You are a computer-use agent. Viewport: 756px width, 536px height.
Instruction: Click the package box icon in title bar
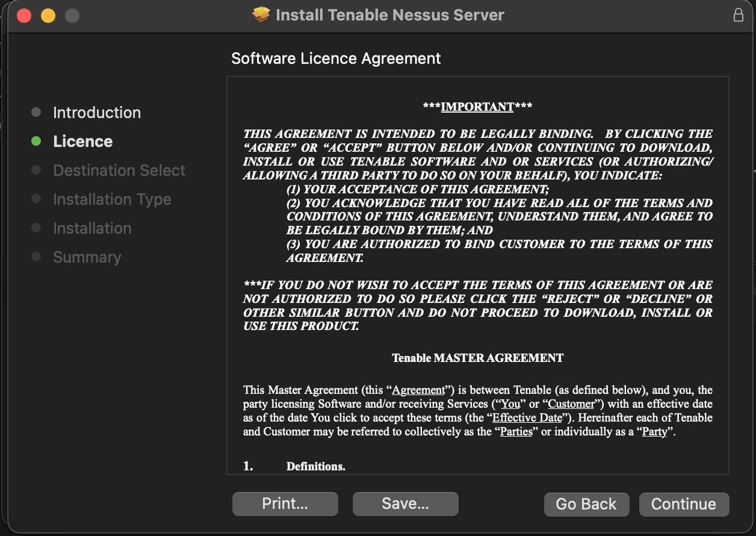(261, 15)
